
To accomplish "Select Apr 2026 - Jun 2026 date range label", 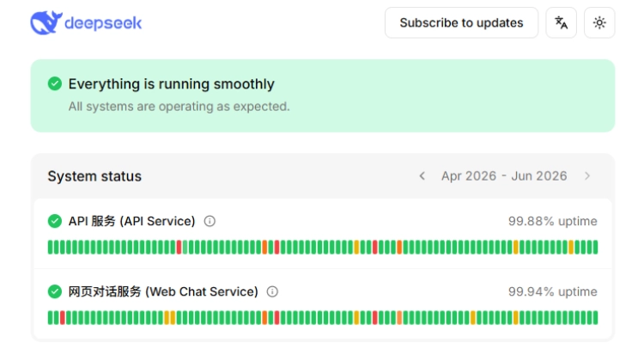I will [504, 176].
